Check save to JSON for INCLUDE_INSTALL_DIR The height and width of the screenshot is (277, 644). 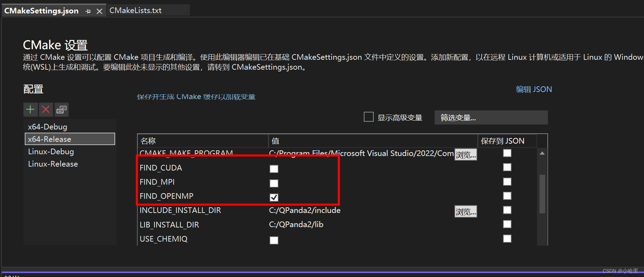tap(507, 210)
